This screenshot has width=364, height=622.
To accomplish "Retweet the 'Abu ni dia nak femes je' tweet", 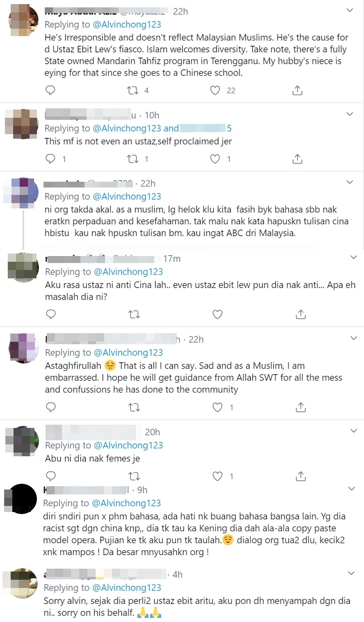I will [134, 476].
